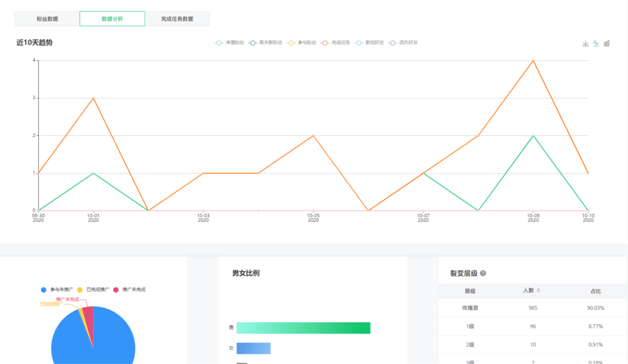Click the 0.91% percentage cell
The width and height of the screenshot is (628, 364).
pyautogui.click(x=596, y=345)
